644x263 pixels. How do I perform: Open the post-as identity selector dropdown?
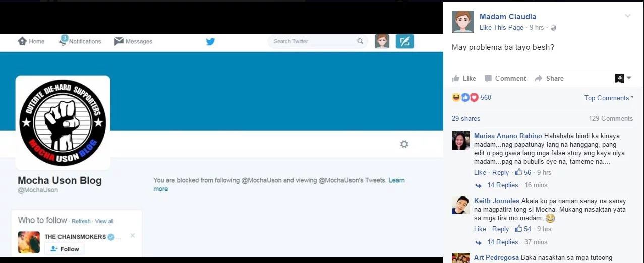[623, 78]
